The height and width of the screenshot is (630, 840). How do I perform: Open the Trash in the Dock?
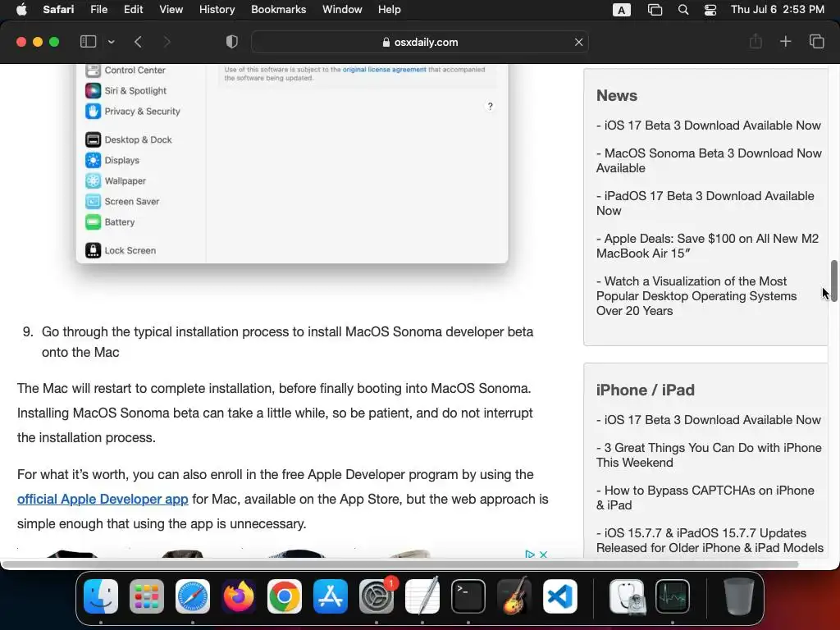[x=739, y=596]
